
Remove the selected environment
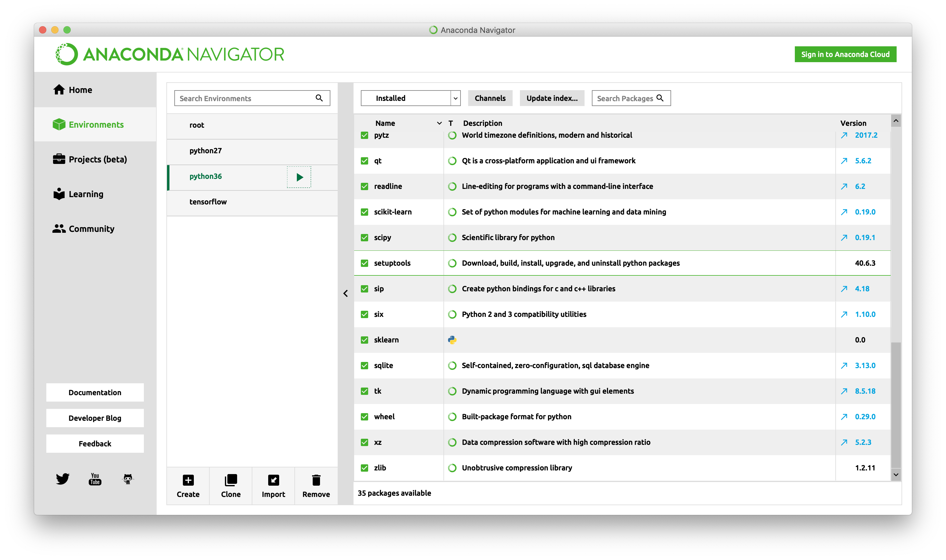(x=316, y=486)
